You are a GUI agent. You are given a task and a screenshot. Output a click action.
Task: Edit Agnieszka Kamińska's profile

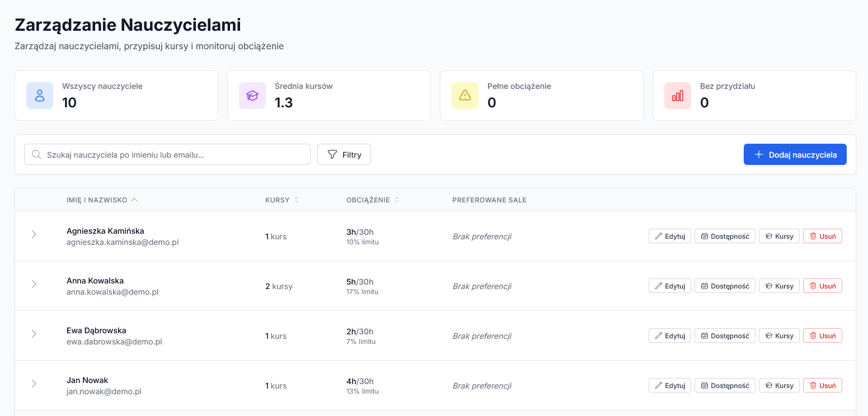point(670,236)
